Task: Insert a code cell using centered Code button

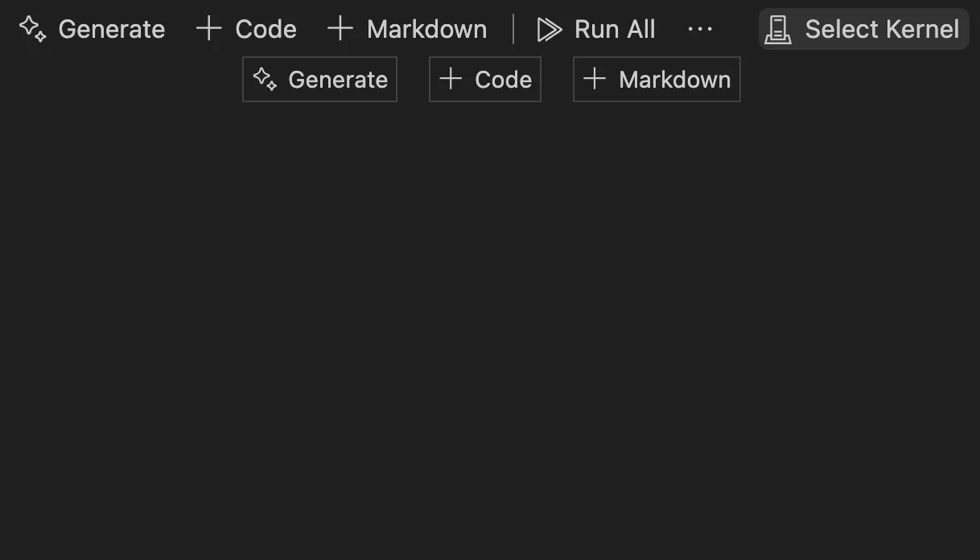Action: pyautogui.click(x=484, y=79)
